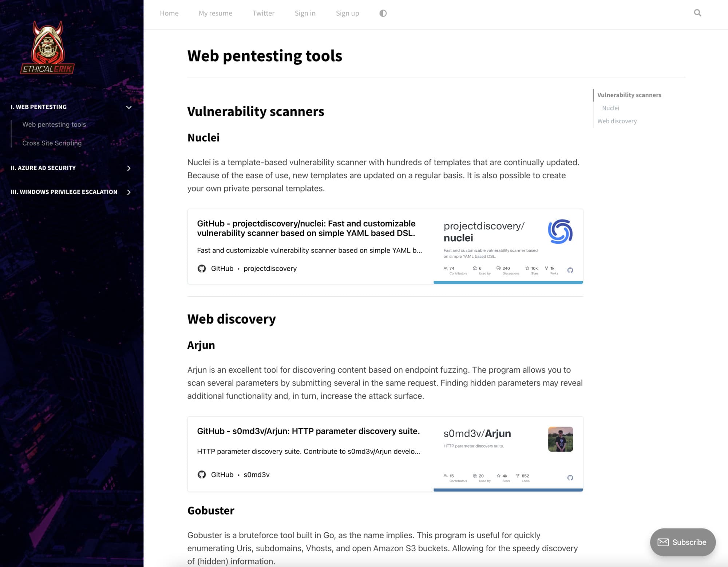Click GitHub octocat icon beside s0md3v
Viewport: 728px width, 567px height.
(202, 475)
